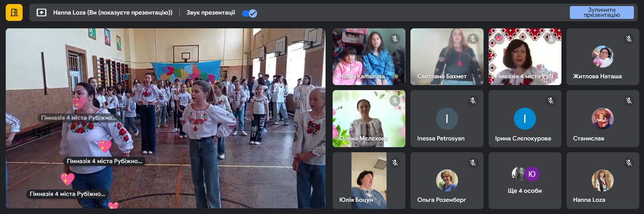Viewport: 644px width, 214px height.
Task: Click muted mic icon on Ирина Слєпокурова tile
Action: pos(551,101)
